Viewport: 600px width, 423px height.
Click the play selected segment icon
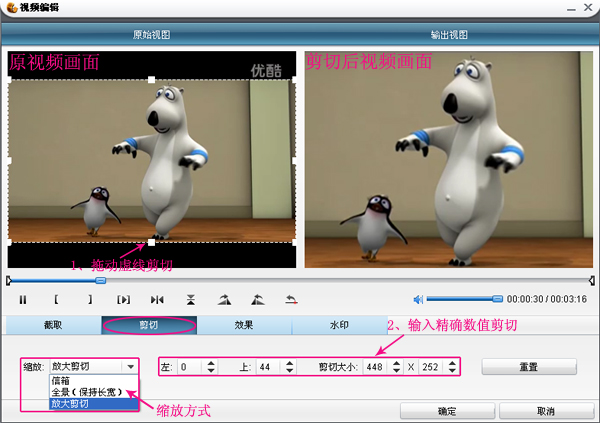tap(123, 299)
